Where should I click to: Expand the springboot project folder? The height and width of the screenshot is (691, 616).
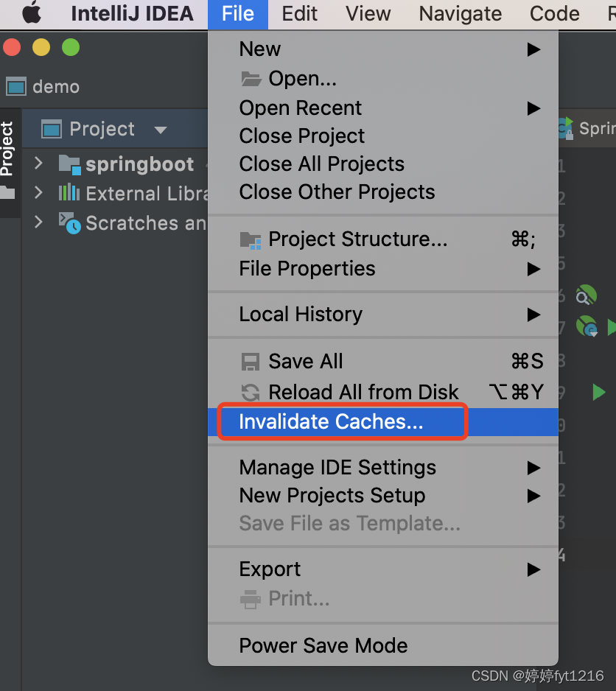tap(38, 163)
